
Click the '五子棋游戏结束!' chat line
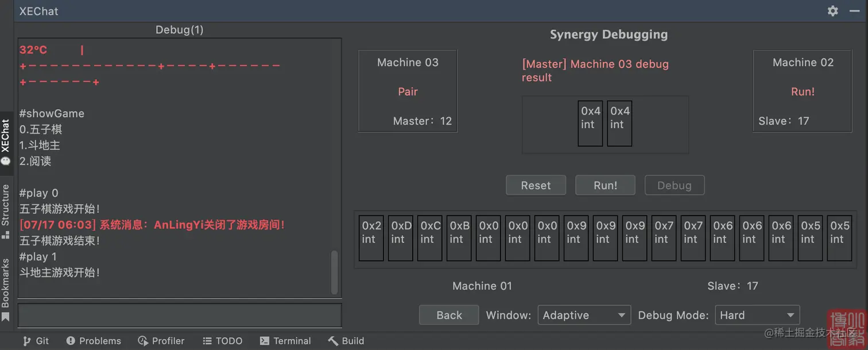[60, 241]
